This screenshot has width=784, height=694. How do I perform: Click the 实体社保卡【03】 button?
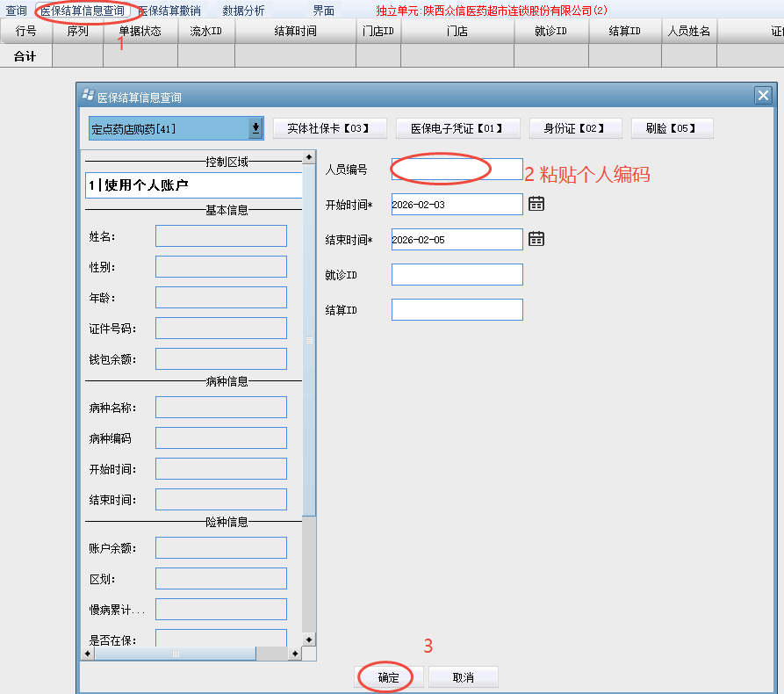(x=329, y=127)
